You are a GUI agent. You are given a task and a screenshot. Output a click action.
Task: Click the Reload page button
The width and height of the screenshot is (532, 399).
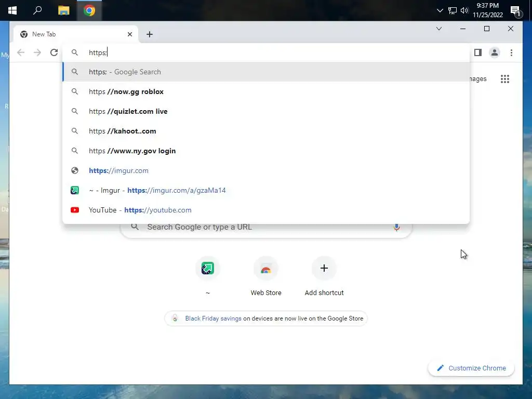pyautogui.click(x=54, y=52)
